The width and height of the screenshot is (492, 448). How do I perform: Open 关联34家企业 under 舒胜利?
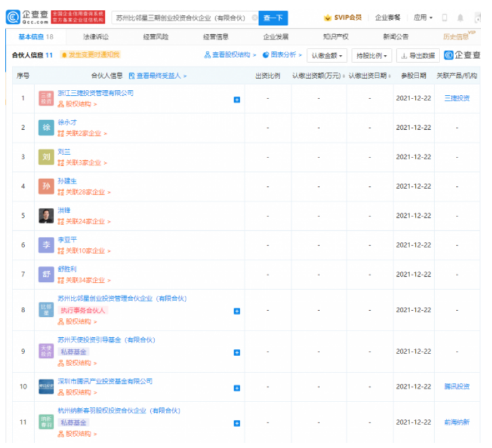pos(84,280)
